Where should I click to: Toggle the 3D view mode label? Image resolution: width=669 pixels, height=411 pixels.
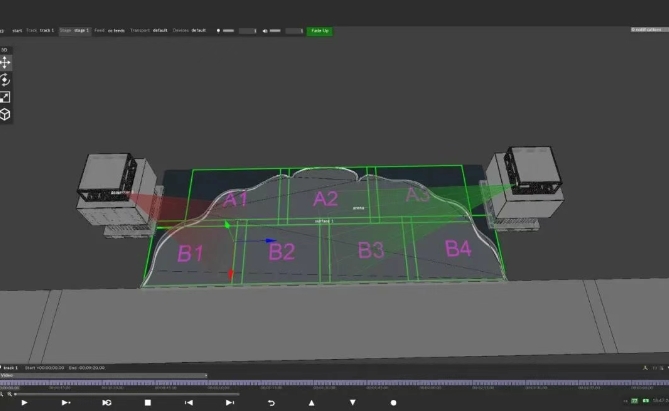click(4, 49)
